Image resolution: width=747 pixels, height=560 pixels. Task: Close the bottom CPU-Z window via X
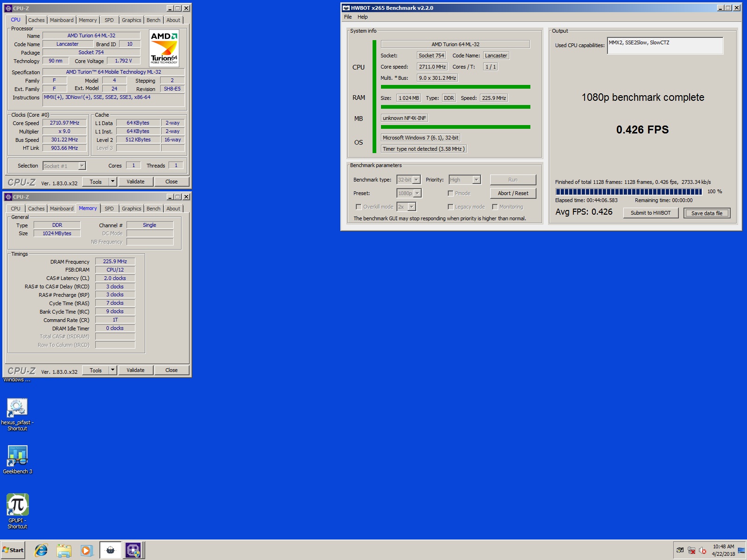click(x=186, y=197)
